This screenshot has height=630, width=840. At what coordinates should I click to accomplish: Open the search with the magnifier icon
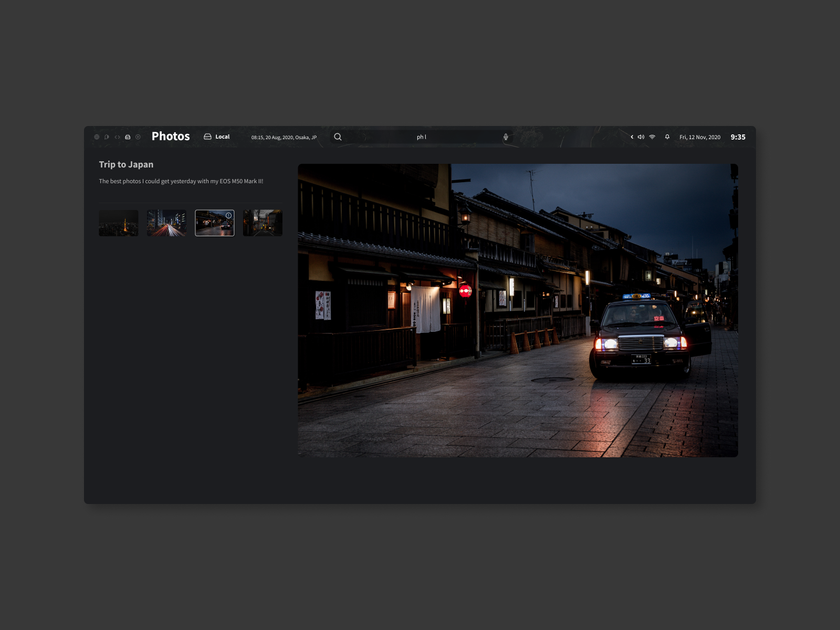(338, 136)
